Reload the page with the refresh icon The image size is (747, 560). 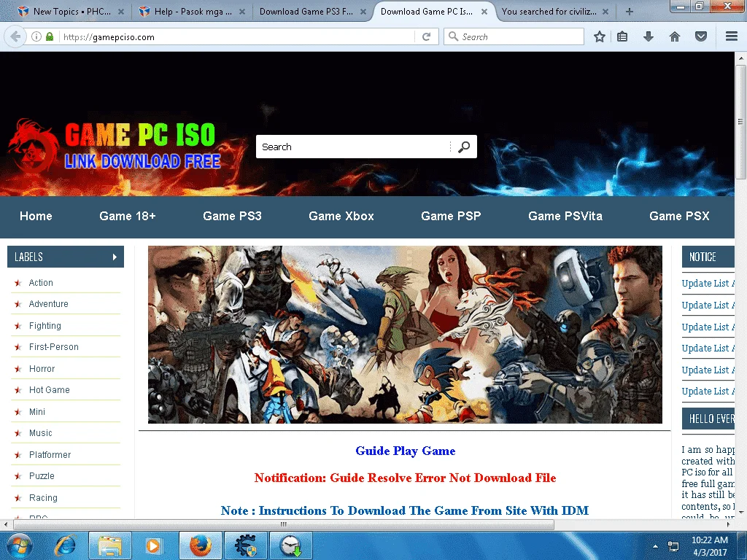[426, 36]
